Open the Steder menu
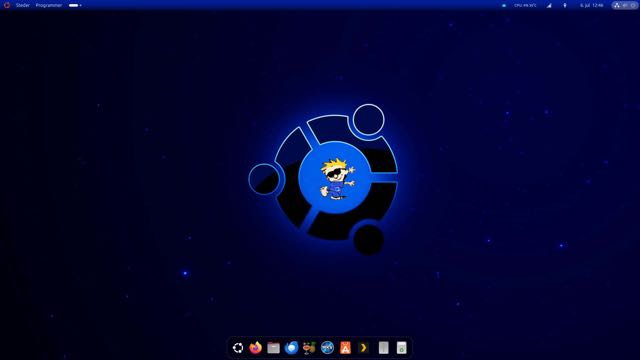The width and height of the screenshot is (640, 360). [22, 5]
